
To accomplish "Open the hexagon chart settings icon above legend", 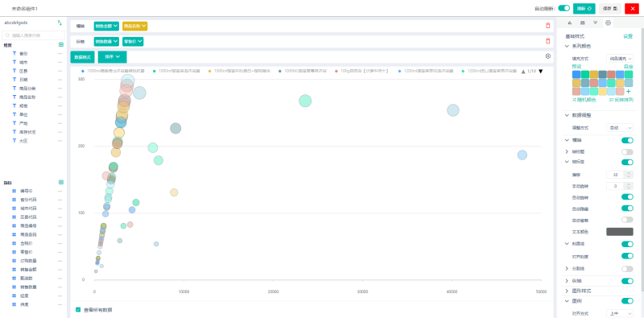I will (x=548, y=56).
